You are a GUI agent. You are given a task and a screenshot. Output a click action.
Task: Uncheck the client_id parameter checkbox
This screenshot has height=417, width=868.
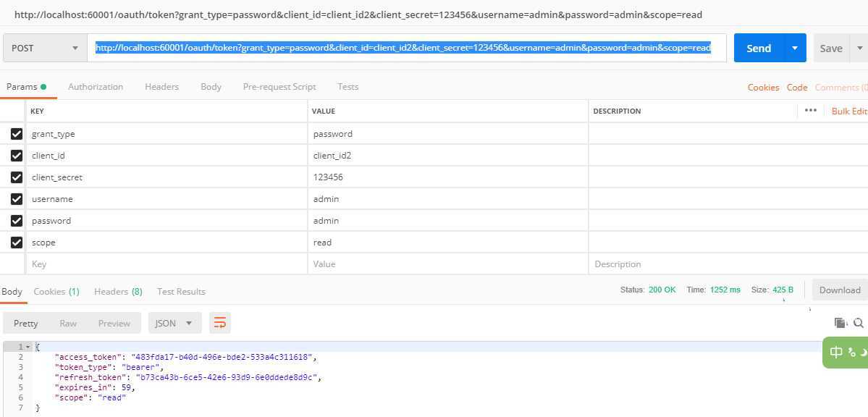point(17,155)
